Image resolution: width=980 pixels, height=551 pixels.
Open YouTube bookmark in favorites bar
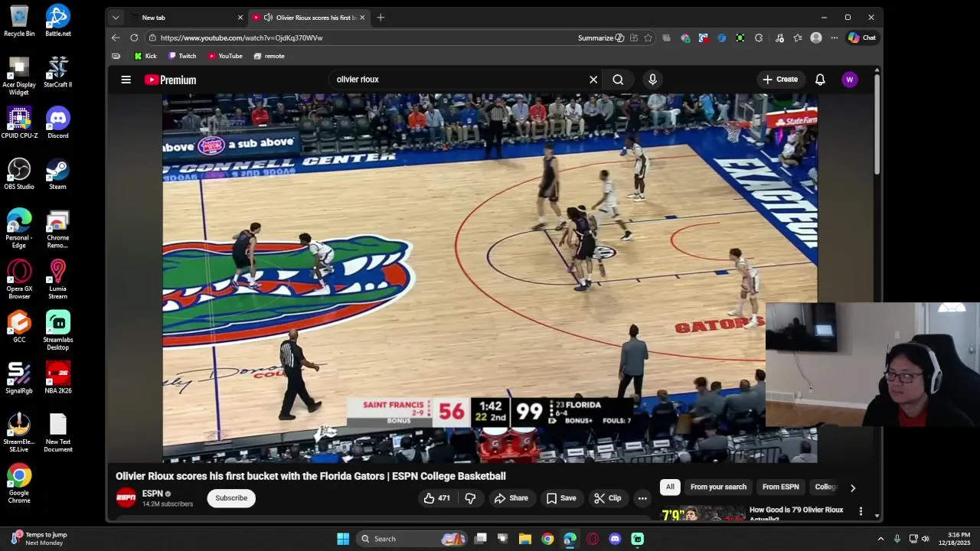pos(225,56)
